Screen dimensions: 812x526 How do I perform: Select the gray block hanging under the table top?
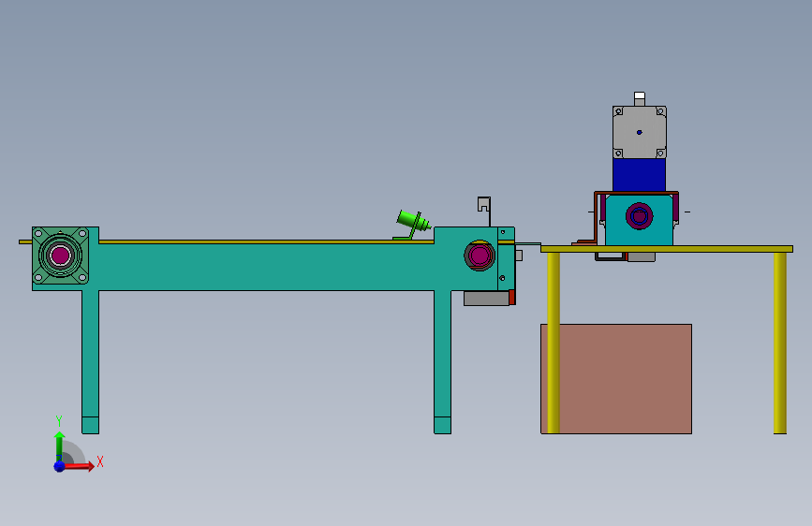(x=642, y=256)
